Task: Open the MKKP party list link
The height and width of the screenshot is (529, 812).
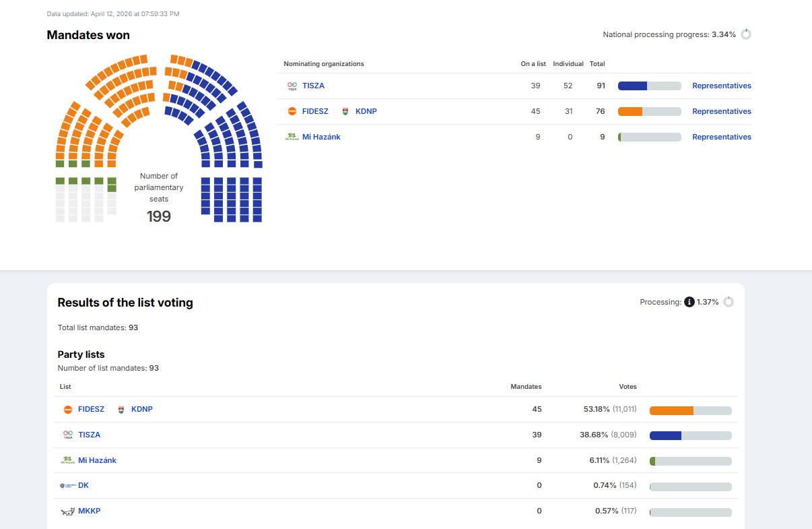Action: (x=89, y=511)
